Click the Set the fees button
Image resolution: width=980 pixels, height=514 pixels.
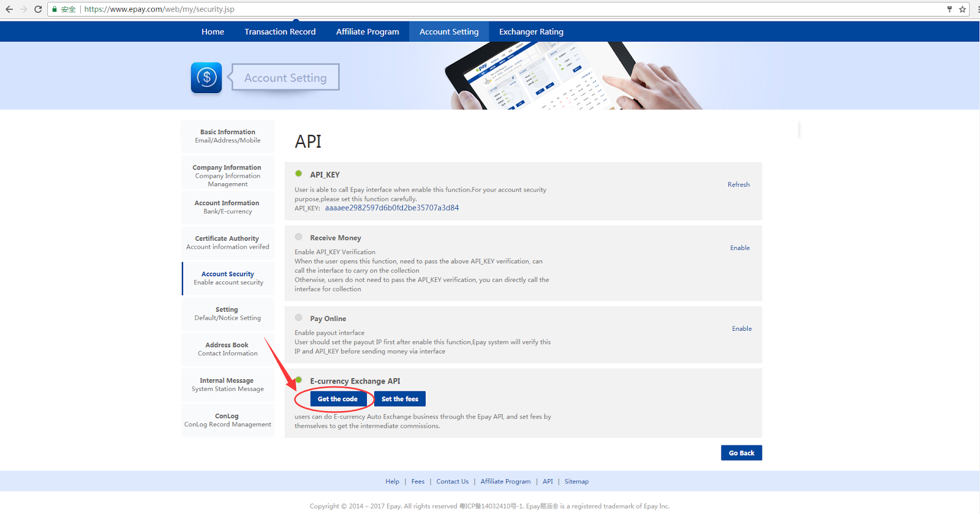(400, 399)
